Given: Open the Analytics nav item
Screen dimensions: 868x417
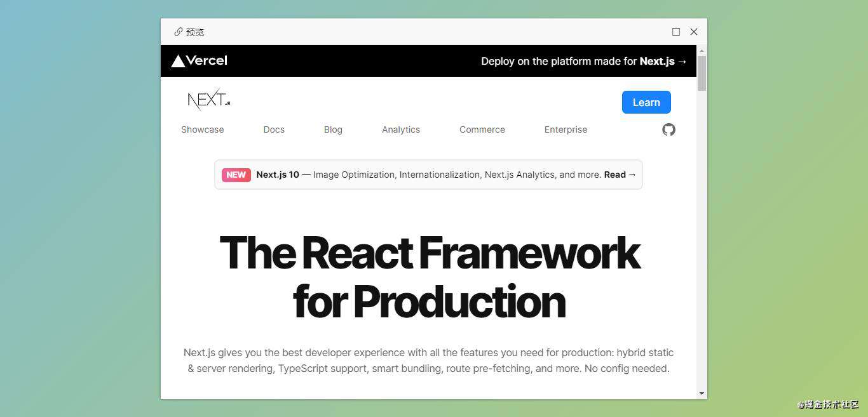Looking at the screenshot, I should [401, 129].
